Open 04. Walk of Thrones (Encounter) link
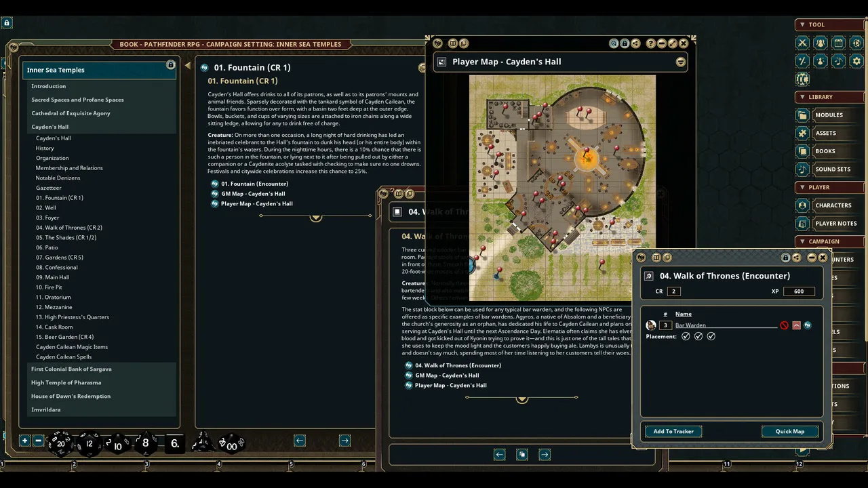This screenshot has width=868, height=488. 458,365
